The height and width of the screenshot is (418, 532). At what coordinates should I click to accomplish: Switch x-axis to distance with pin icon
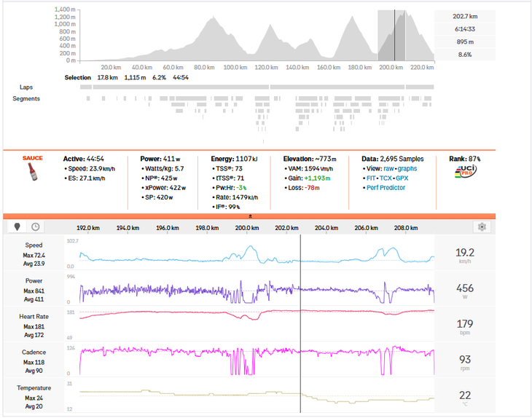click(17, 226)
